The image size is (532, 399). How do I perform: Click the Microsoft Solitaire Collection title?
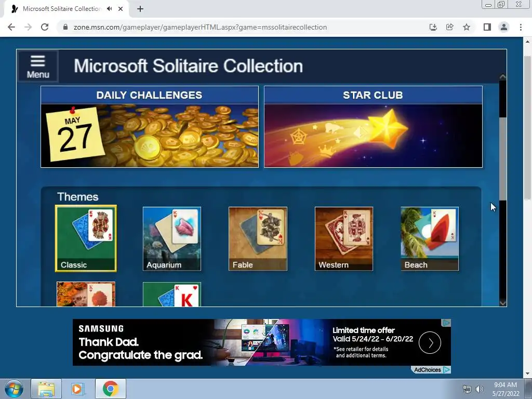pos(188,66)
